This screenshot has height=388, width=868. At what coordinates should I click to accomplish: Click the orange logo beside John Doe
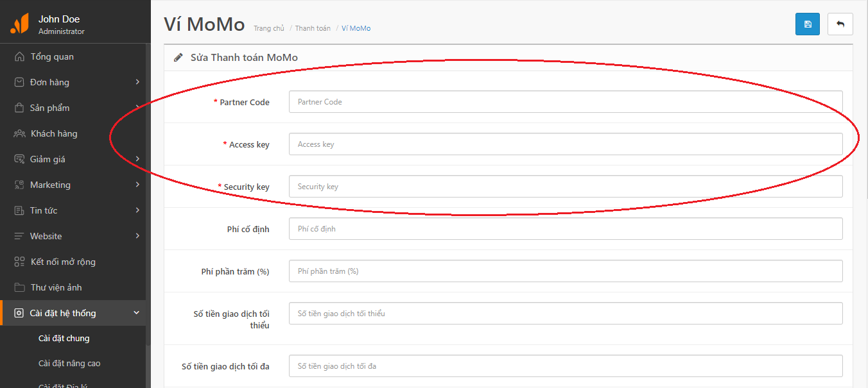pyautogui.click(x=20, y=24)
